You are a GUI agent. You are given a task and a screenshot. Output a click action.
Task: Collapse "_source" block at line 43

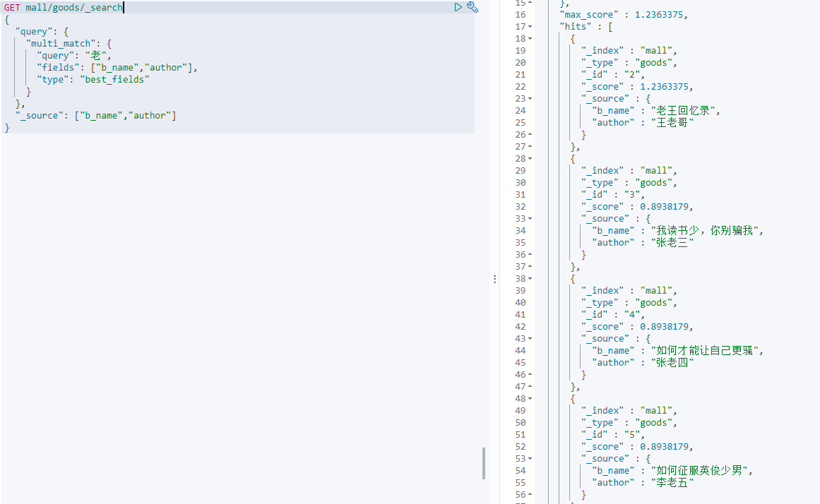click(530, 339)
